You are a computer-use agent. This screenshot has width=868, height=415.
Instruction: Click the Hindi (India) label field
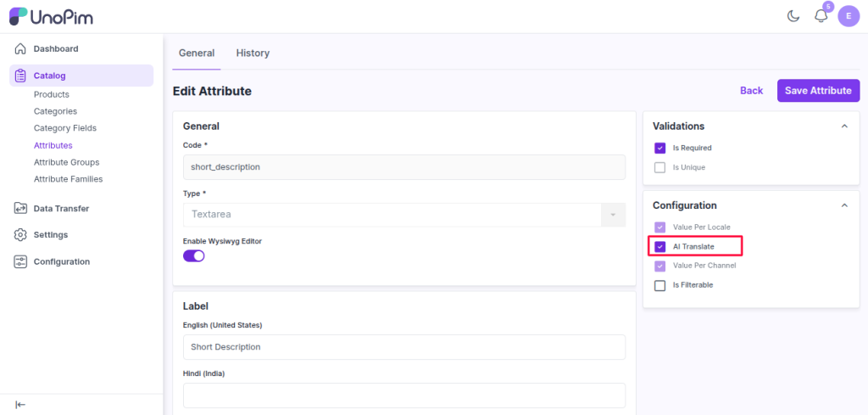point(403,395)
